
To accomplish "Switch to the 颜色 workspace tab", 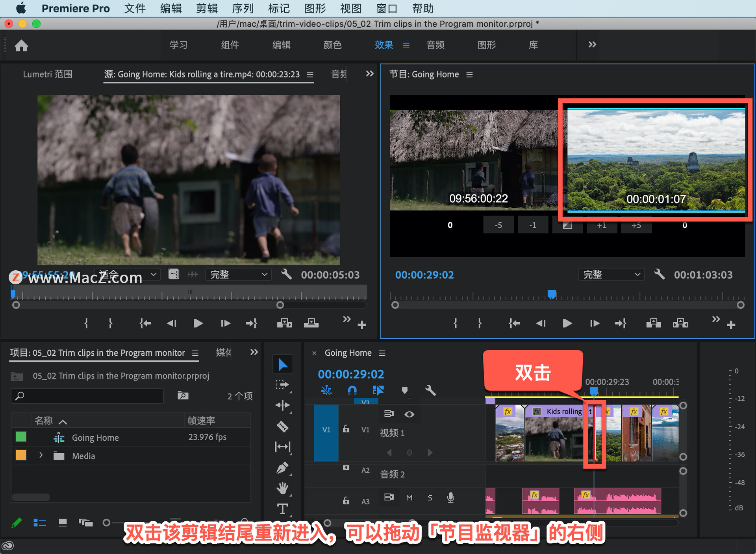I will pos(332,45).
